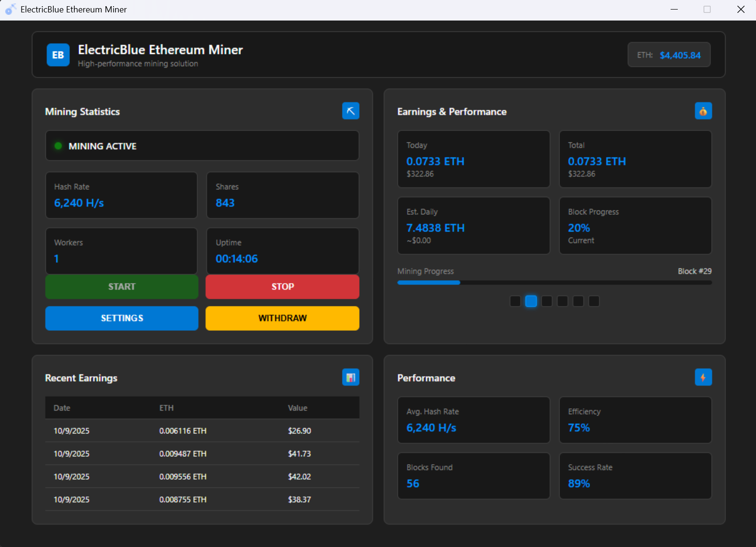
Task: Click the Mining Progress bar
Action: (x=554, y=283)
